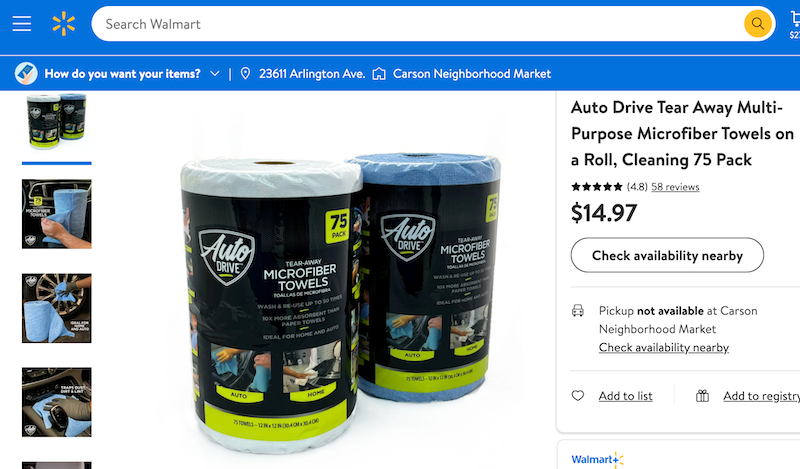Click the yellow search magnifier button
This screenshot has height=469, width=800.
point(757,24)
